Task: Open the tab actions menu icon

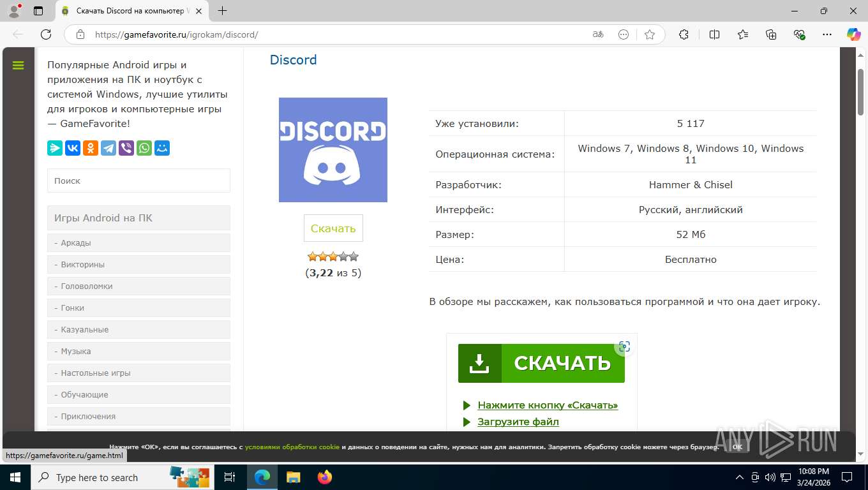Action: point(38,11)
